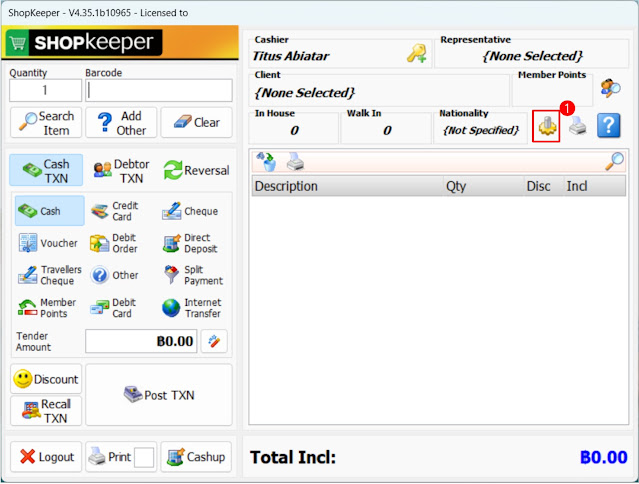Click the Incl column header

click(595, 186)
